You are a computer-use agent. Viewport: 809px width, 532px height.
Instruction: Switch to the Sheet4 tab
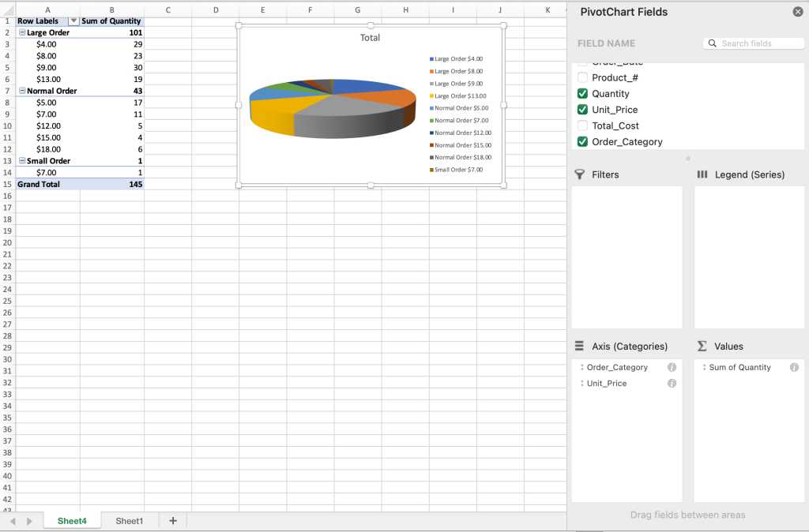pyautogui.click(x=72, y=521)
